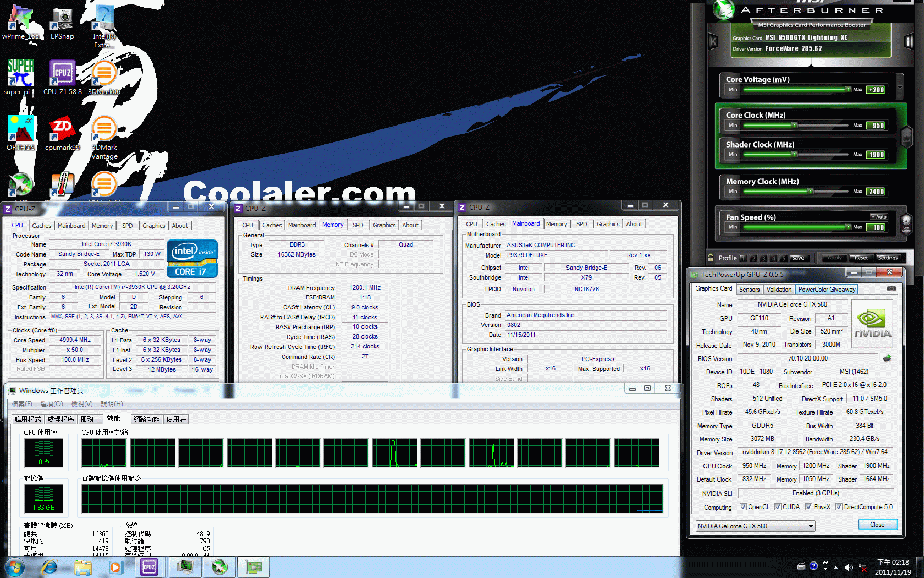Click the Core Voltage slider handle
The height and width of the screenshot is (578, 924).
(848, 89)
